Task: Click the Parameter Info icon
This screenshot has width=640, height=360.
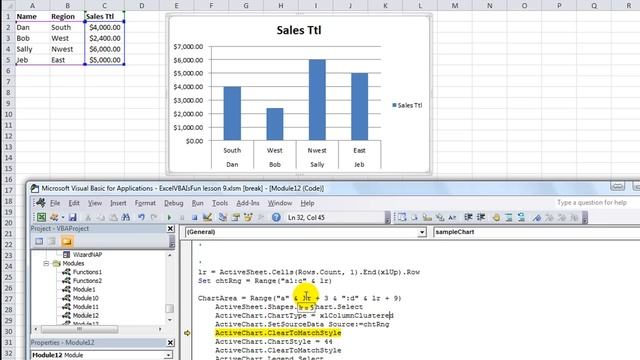Action: (440, 218)
